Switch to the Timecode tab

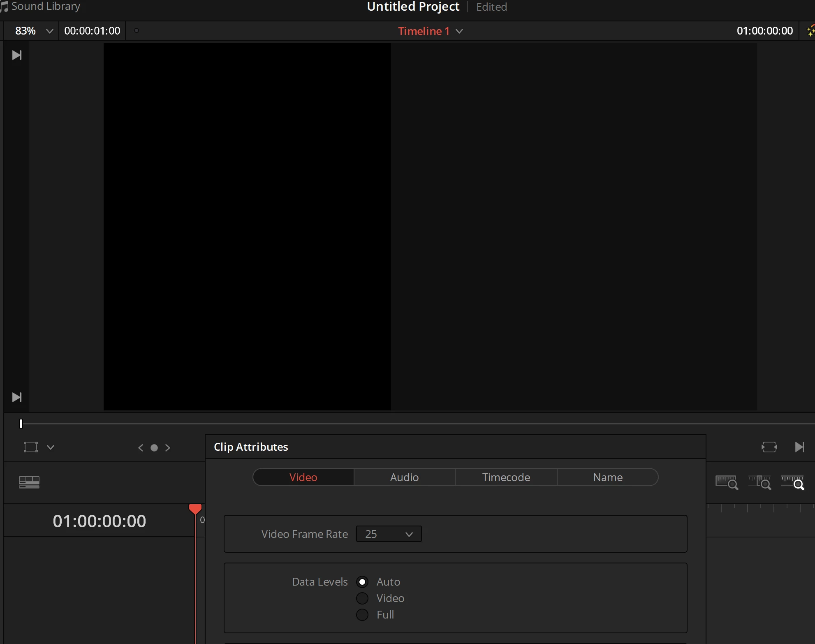506,477
